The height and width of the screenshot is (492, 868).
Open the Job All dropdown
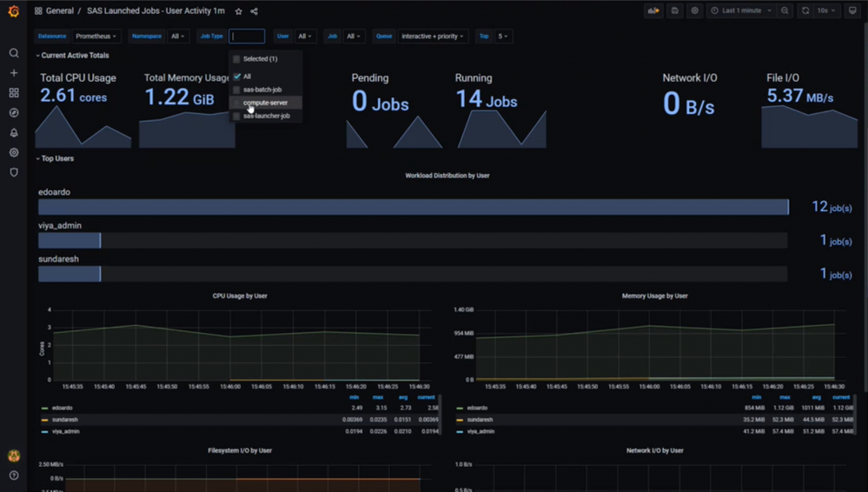[x=353, y=36]
